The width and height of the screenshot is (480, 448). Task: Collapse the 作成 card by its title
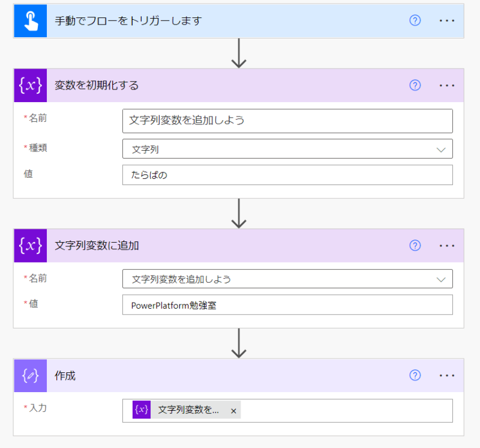65,376
